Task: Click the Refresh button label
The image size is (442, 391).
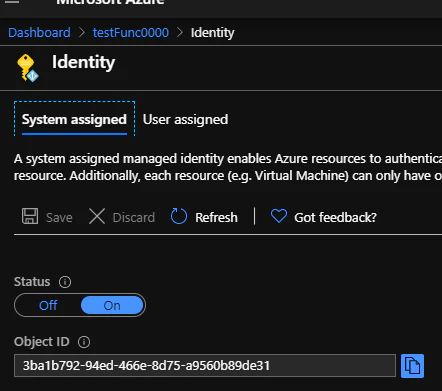Action: tap(216, 217)
